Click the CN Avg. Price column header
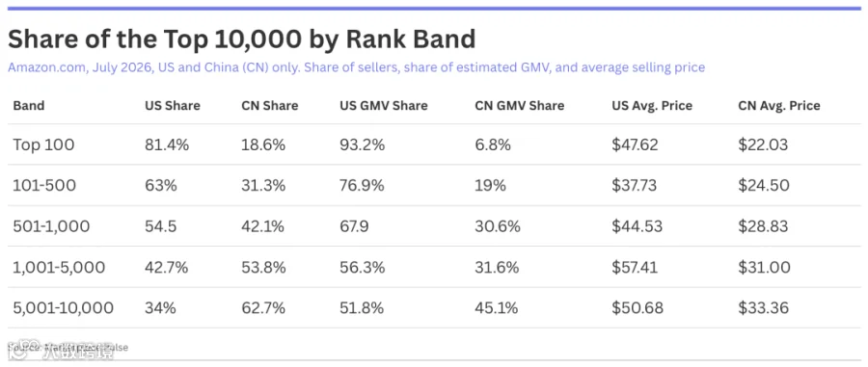 tap(779, 106)
